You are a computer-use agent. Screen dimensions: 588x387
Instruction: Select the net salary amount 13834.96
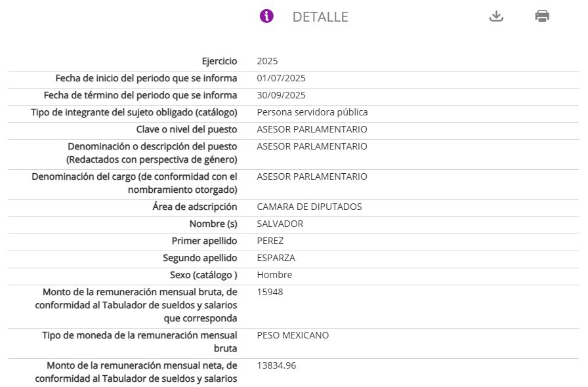click(x=276, y=365)
